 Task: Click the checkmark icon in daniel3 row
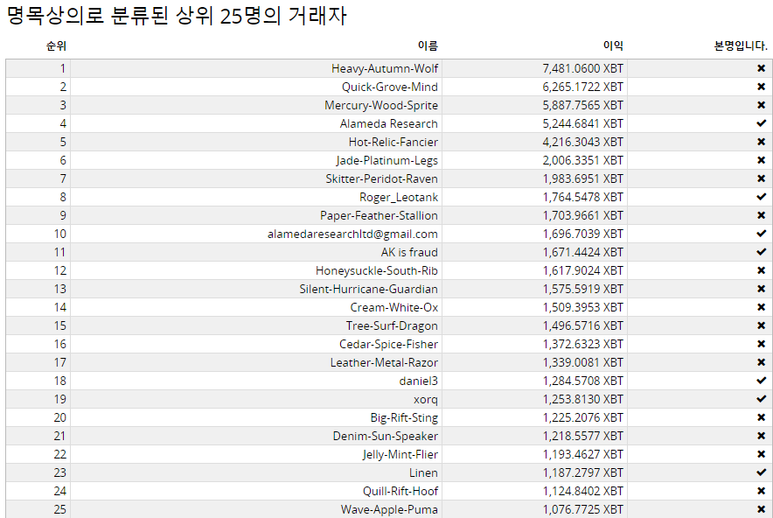[x=761, y=380]
